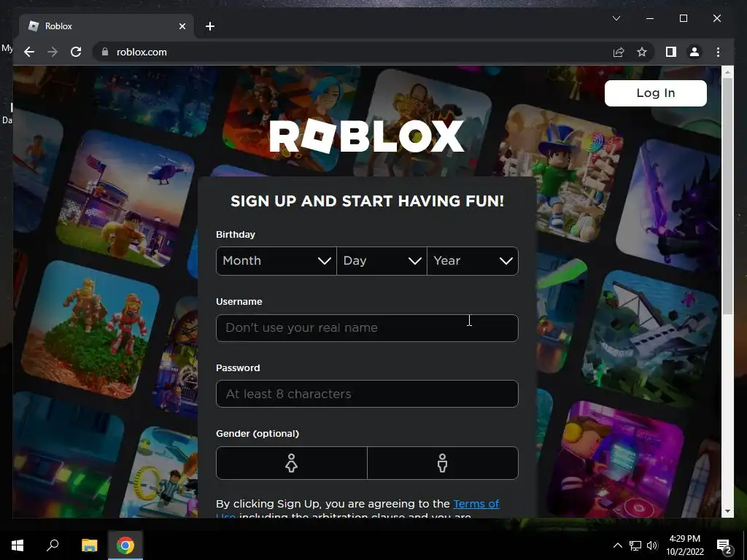Open the tab search chevron

coord(616,18)
